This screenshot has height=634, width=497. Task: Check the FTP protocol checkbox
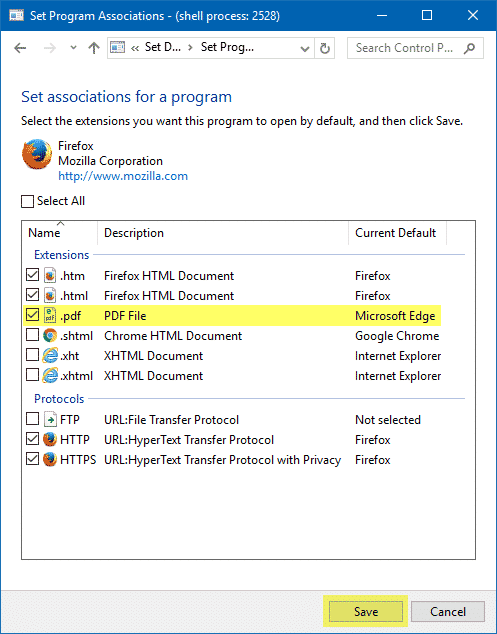pos(32,419)
